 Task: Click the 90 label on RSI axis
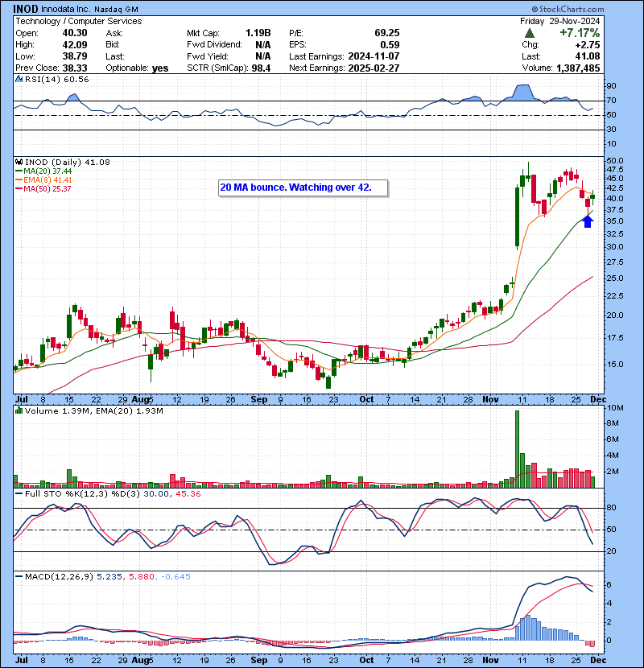[611, 85]
